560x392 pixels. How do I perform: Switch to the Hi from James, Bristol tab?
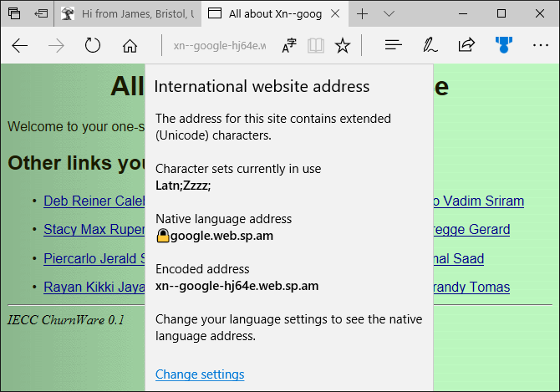pyautogui.click(x=128, y=14)
